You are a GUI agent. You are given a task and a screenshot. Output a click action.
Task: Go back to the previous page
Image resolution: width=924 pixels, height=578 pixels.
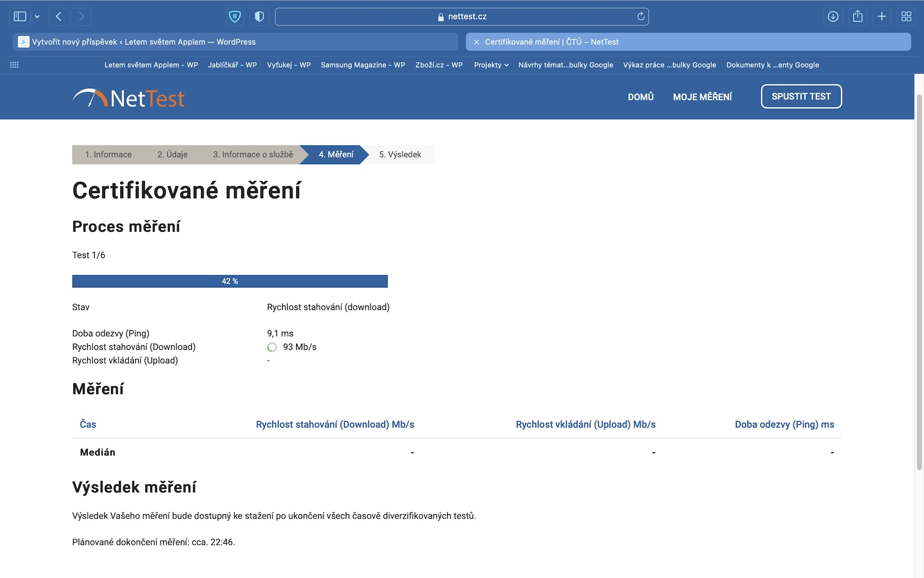[x=59, y=17]
